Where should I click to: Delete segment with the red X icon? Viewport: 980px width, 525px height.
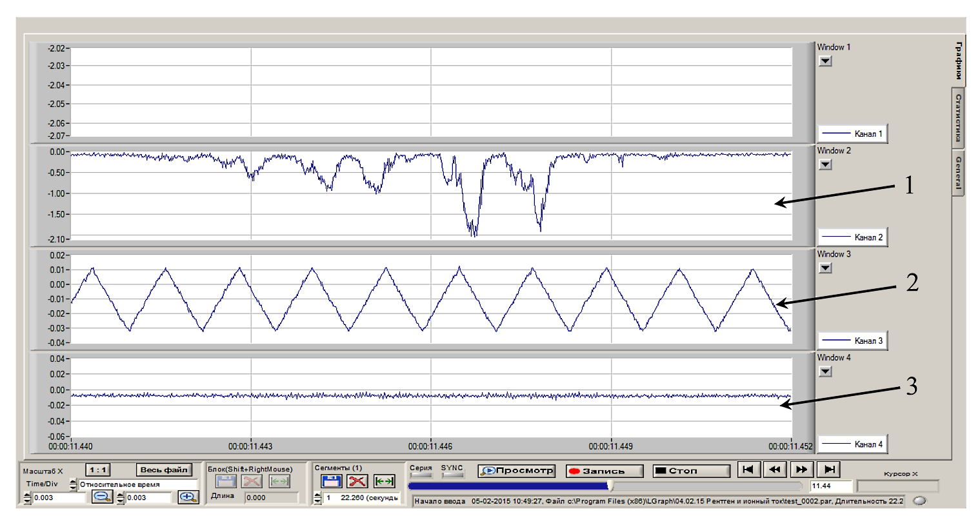[x=357, y=481]
